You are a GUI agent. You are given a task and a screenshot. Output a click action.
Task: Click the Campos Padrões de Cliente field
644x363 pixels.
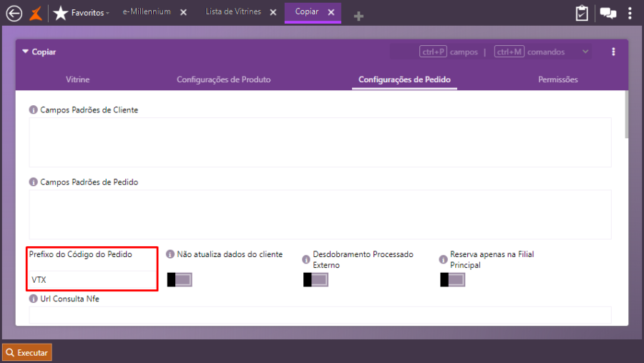click(320, 142)
